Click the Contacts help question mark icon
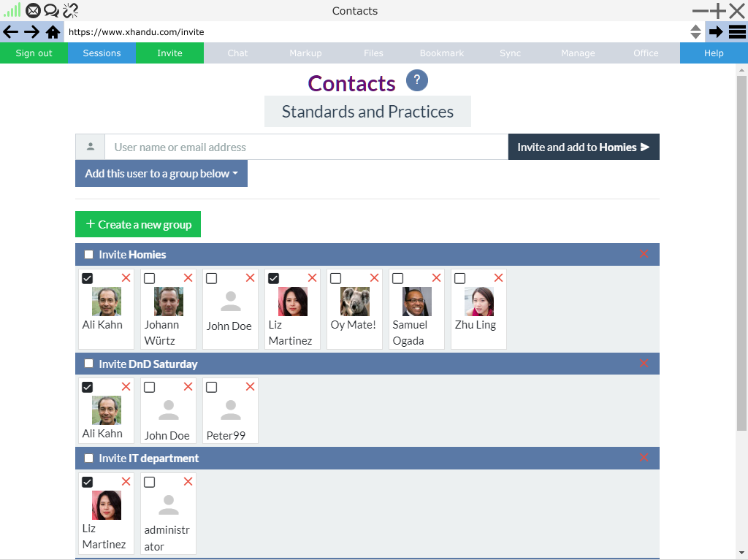The image size is (748, 560). [x=416, y=80]
